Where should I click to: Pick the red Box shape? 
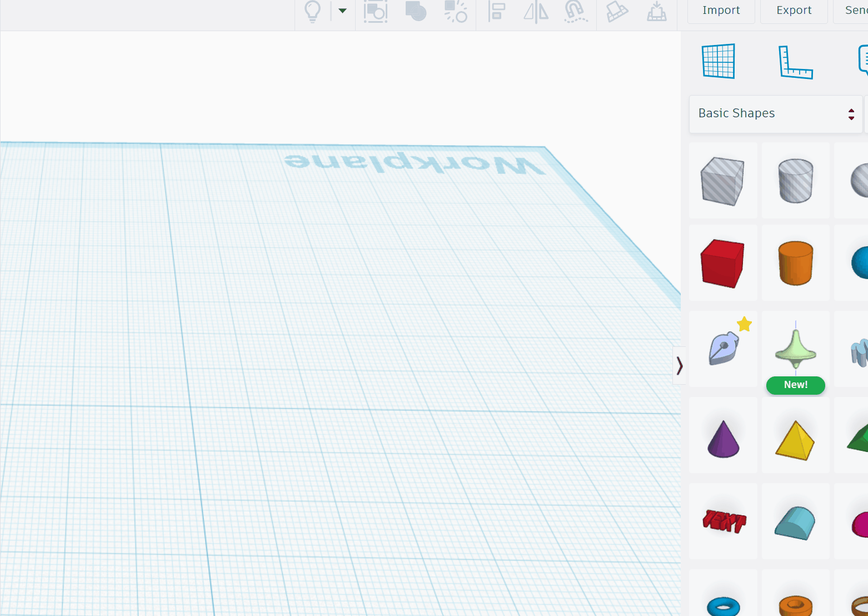(x=723, y=263)
